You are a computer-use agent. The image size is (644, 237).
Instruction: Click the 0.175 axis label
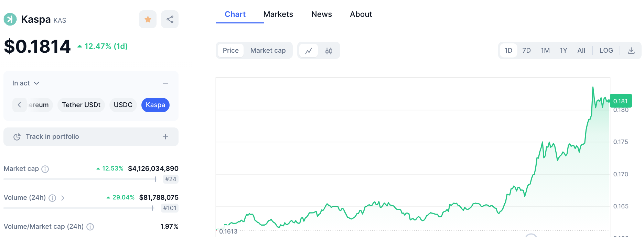621,142
